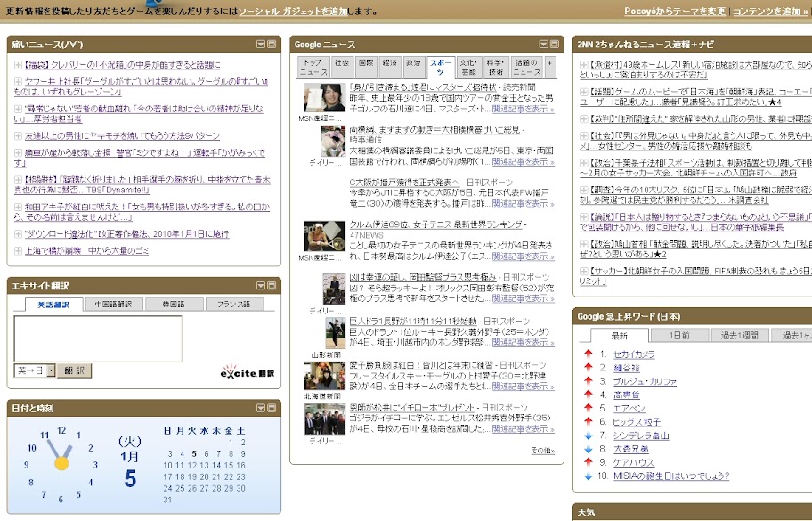The width and height of the screenshot is (812, 521).
Task: Switch to the 国際 news tab
Action: tap(366, 68)
